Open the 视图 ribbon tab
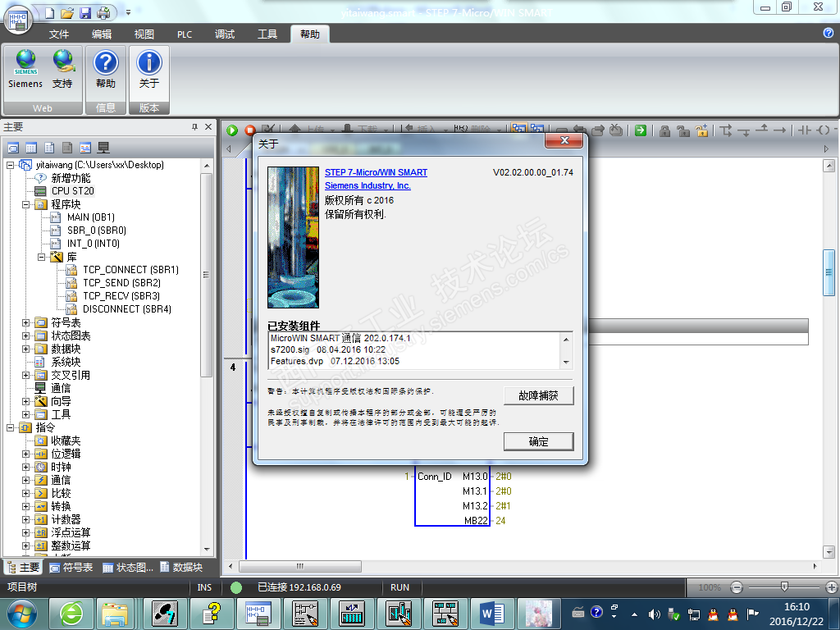This screenshot has height=630, width=840. [144, 34]
